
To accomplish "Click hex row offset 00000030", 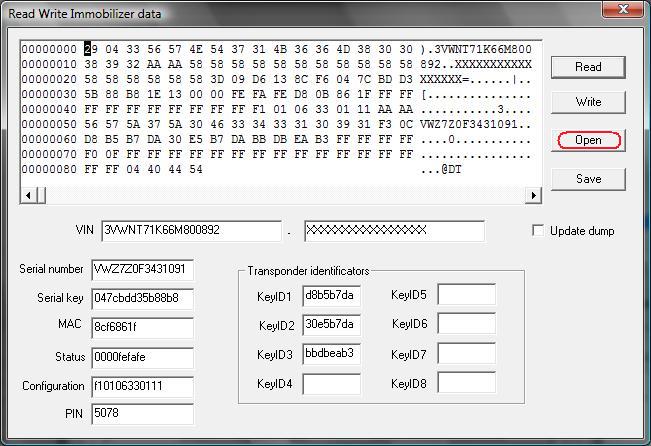I will pos(49,94).
